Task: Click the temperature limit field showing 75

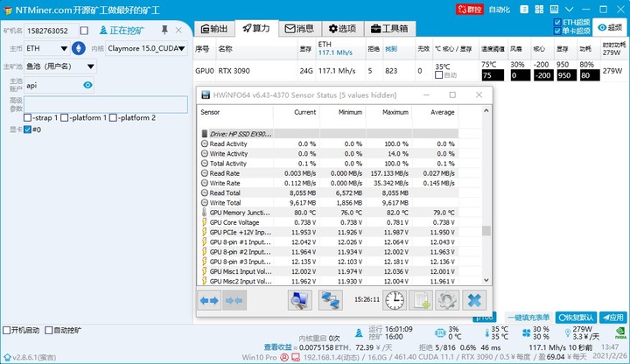Action: point(493,75)
